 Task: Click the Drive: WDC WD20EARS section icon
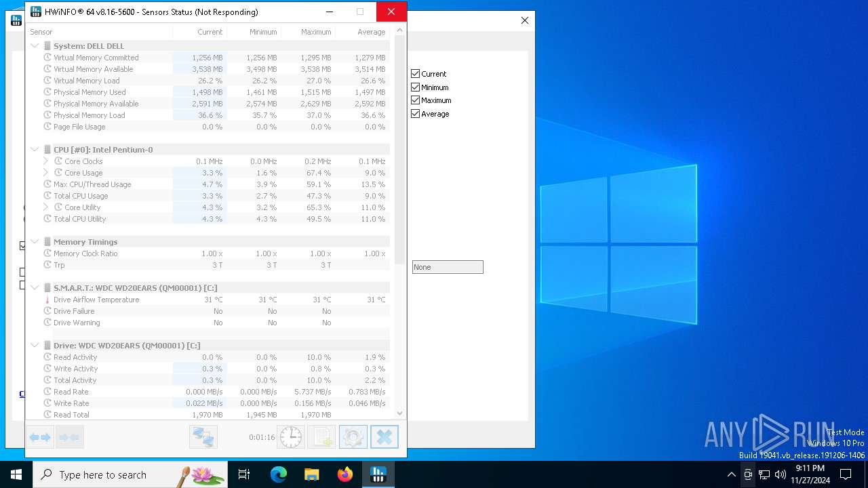tap(47, 346)
